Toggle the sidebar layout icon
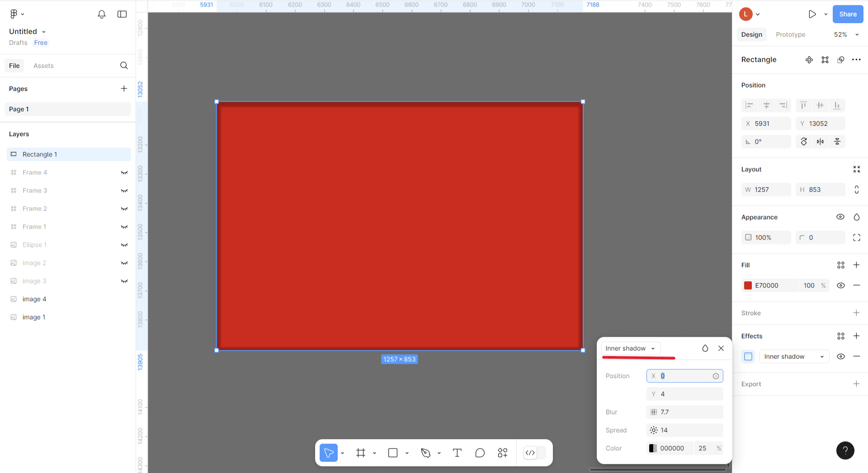 [x=122, y=14]
